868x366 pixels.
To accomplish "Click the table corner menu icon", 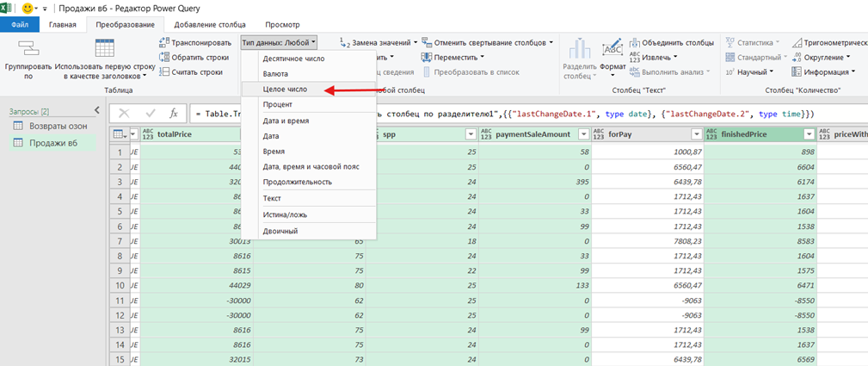I will [120, 134].
